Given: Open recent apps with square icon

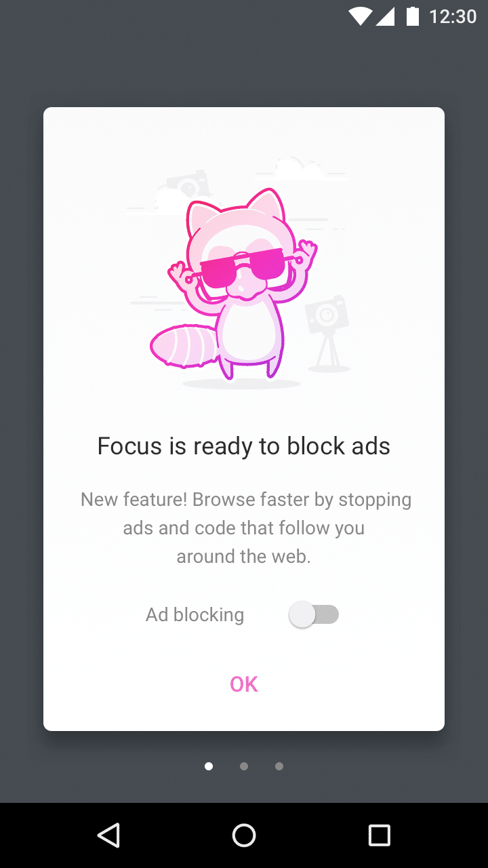Looking at the screenshot, I should [x=380, y=835].
